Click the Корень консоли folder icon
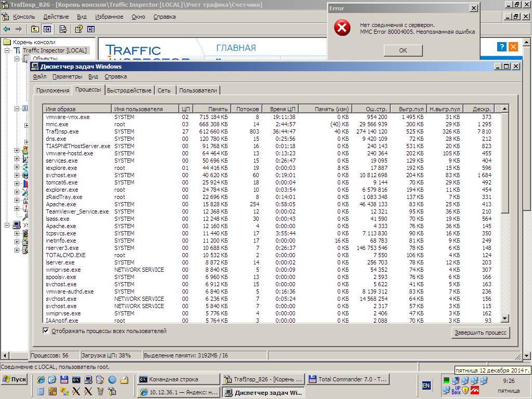 point(7,42)
